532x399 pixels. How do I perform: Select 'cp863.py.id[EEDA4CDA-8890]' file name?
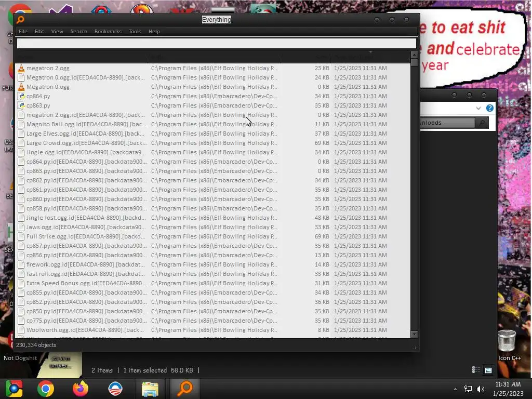(87, 171)
